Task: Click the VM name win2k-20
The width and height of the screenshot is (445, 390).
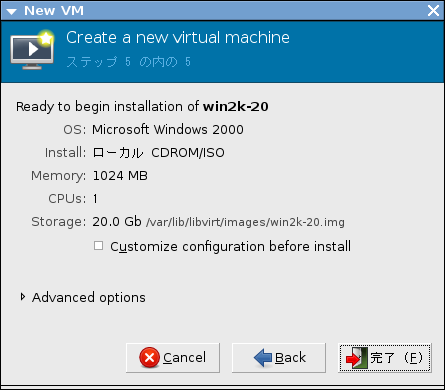Action: point(235,107)
